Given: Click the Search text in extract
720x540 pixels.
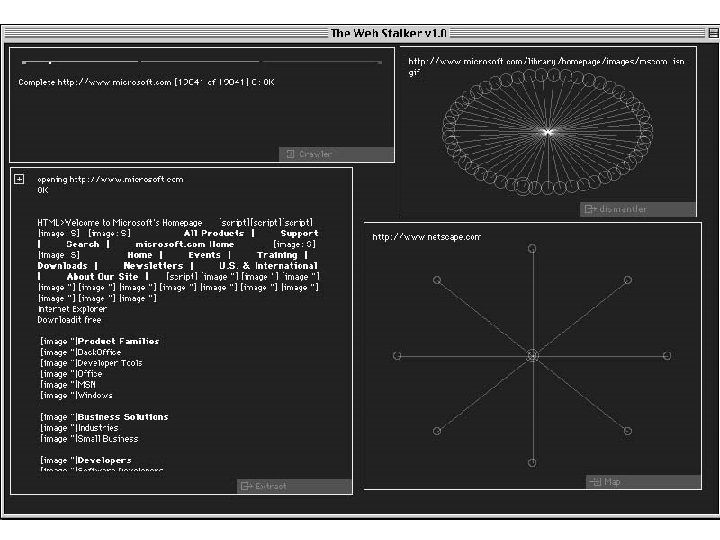Looking at the screenshot, I should pos(83,244).
